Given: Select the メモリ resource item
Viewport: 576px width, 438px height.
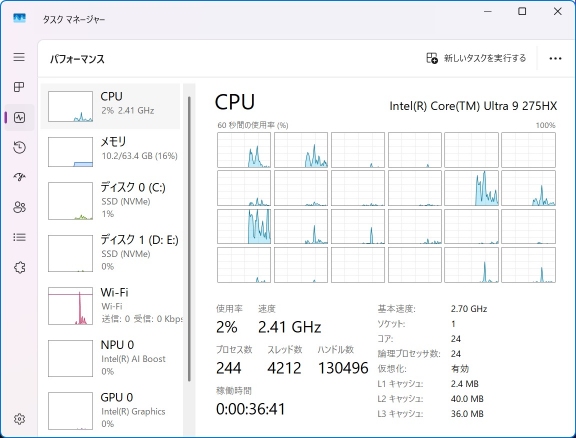Looking at the screenshot, I should (110, 151).
